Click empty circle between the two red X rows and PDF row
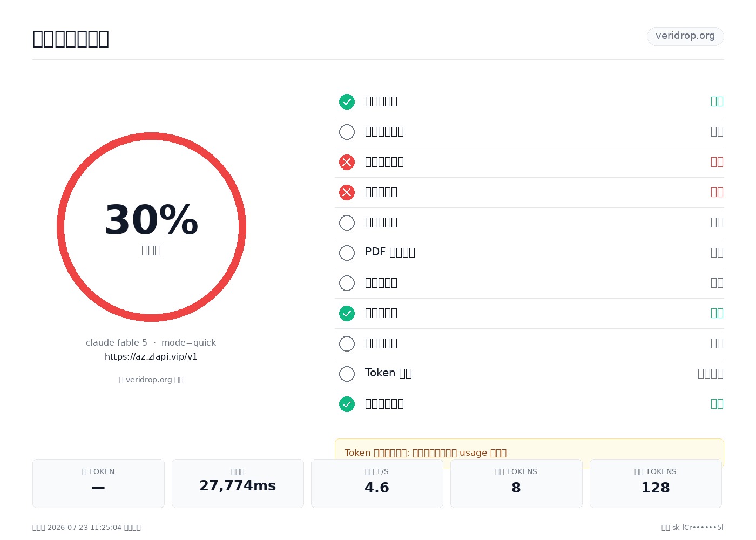Screen dimensions: 756x540 point(347,222)
